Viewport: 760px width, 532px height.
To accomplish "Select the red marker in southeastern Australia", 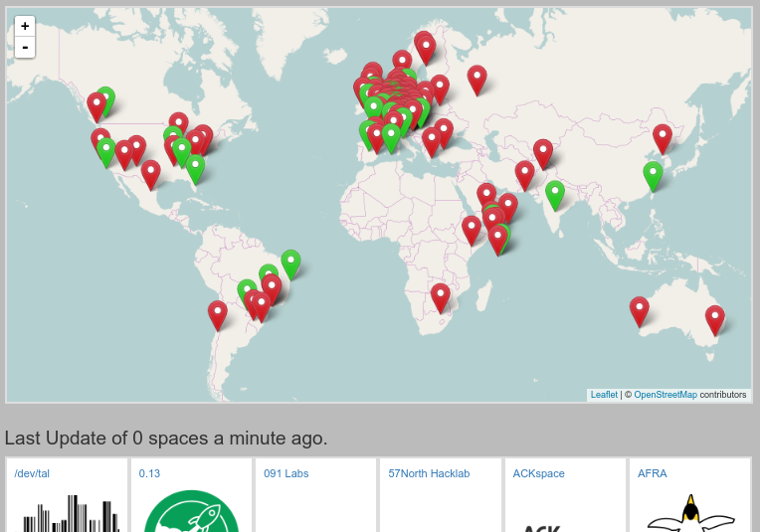I will (x=714, y=319).
